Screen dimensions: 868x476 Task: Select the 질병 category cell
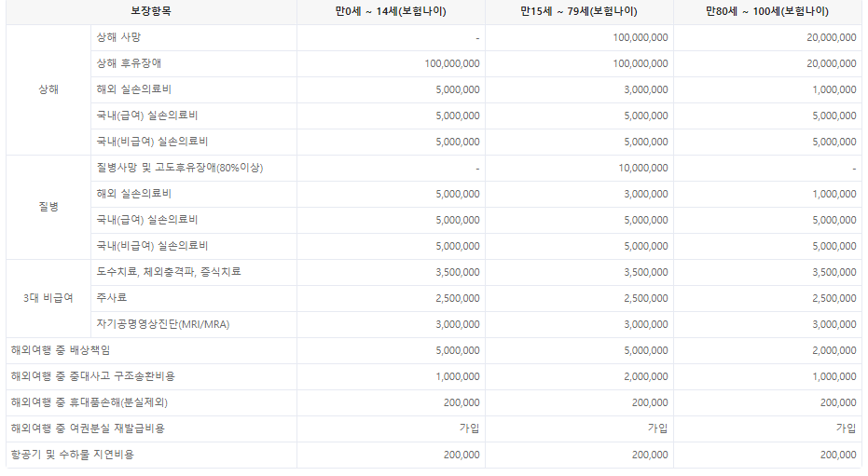[48, 207]
